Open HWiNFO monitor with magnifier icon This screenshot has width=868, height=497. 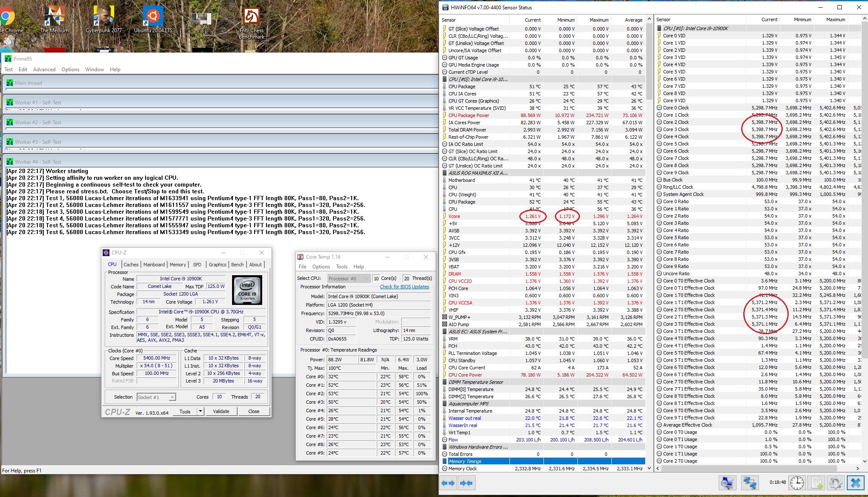click(x=727, y=483)
